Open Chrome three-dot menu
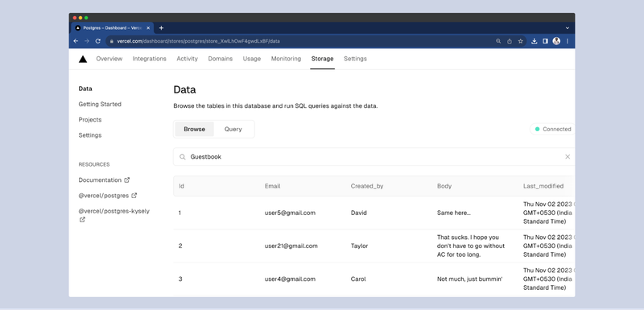Image resolution: width=644 pixels, height=310 pixels. coord(568,41)
